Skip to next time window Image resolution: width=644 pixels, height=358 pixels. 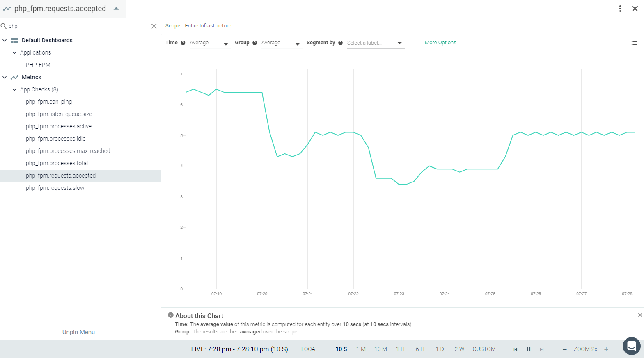point(542,349)
